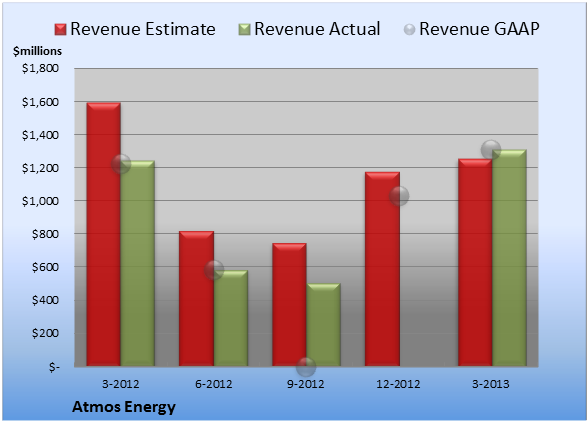The height and width of the screenshot is (422, 588).
Task: Select the green actual bar for 9-2012
Action: [x=324, y=324]
